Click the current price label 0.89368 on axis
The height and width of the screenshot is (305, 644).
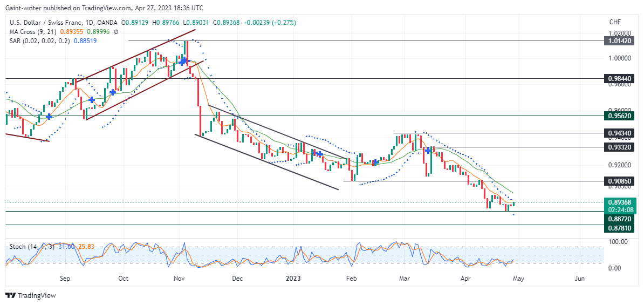pyautogui.click(x=621, y=202)
